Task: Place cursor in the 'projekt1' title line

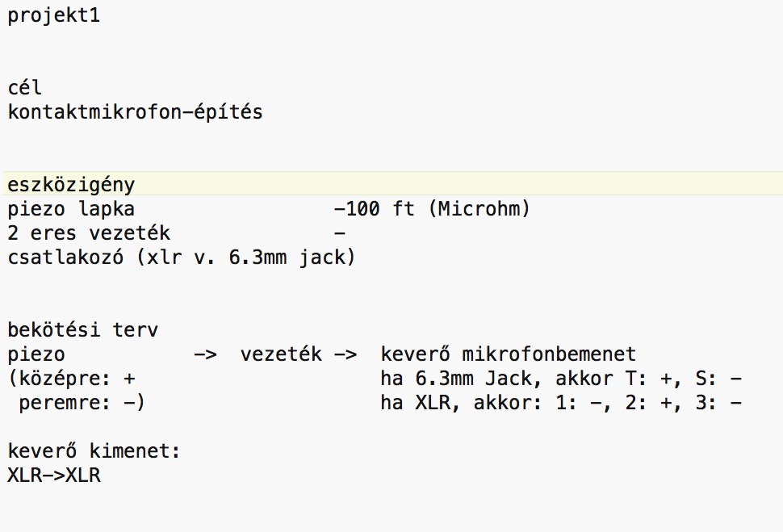Action: point(54,15)
